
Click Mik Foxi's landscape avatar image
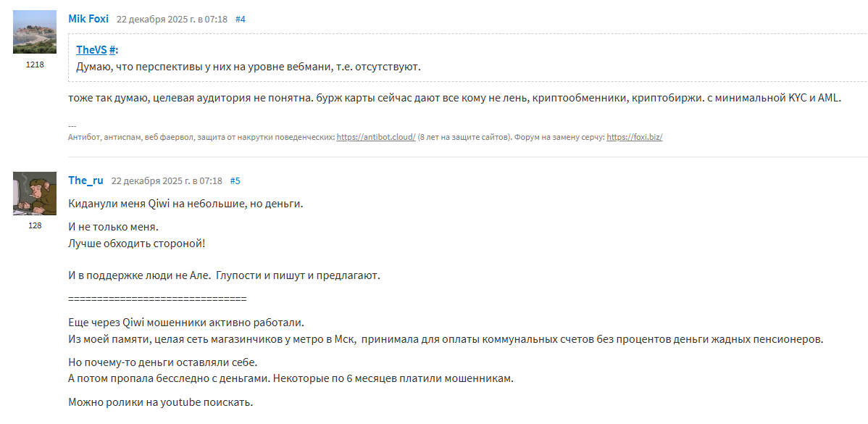[35, 32]
